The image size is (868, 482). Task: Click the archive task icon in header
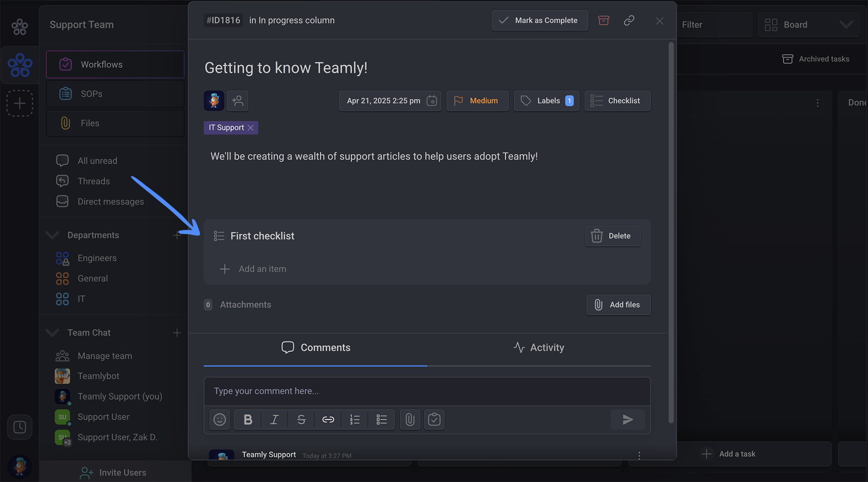pos(603,21)
